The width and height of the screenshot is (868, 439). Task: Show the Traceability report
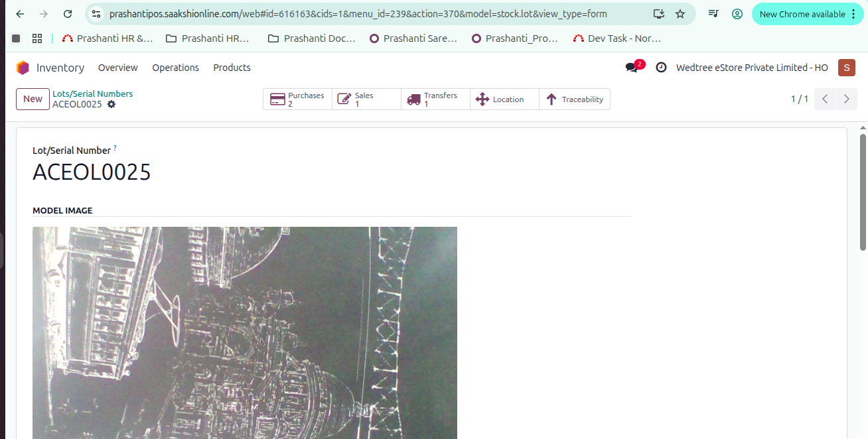575,99
